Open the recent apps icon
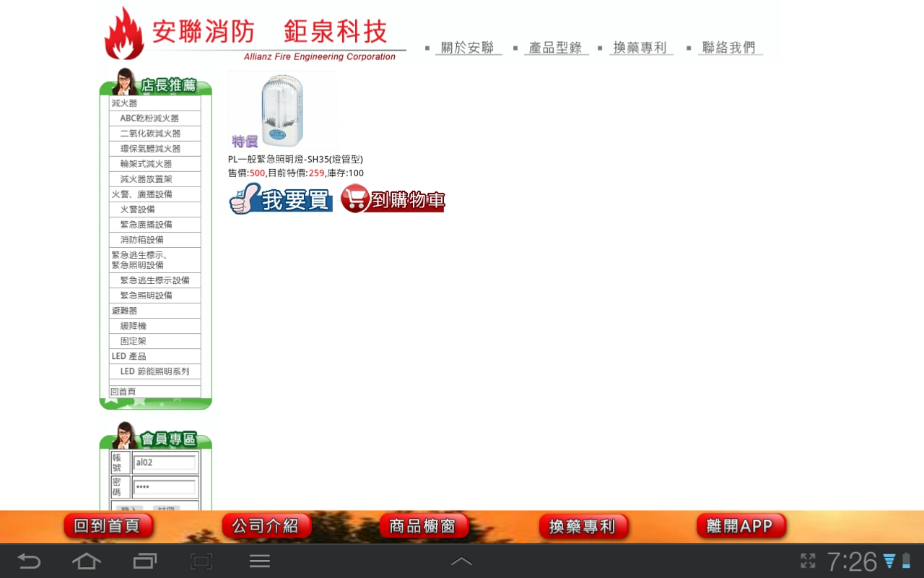924x578 pixels. click(x=144, y=561)
